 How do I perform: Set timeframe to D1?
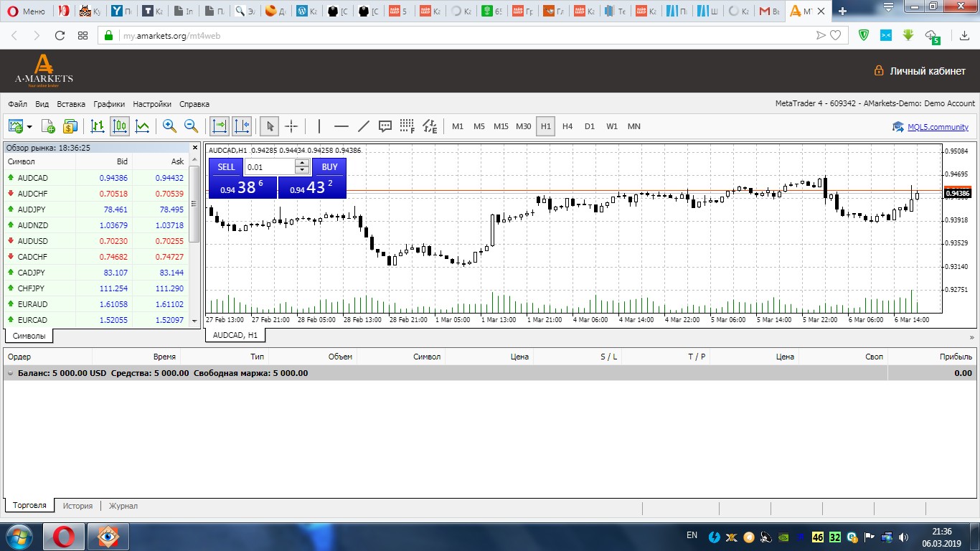click(590, 126)
